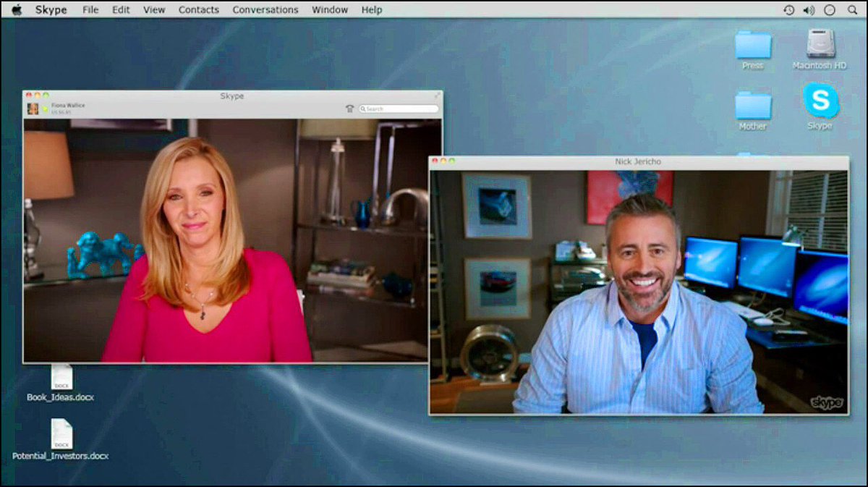Close the Skype window with red button

coord(29,95)
